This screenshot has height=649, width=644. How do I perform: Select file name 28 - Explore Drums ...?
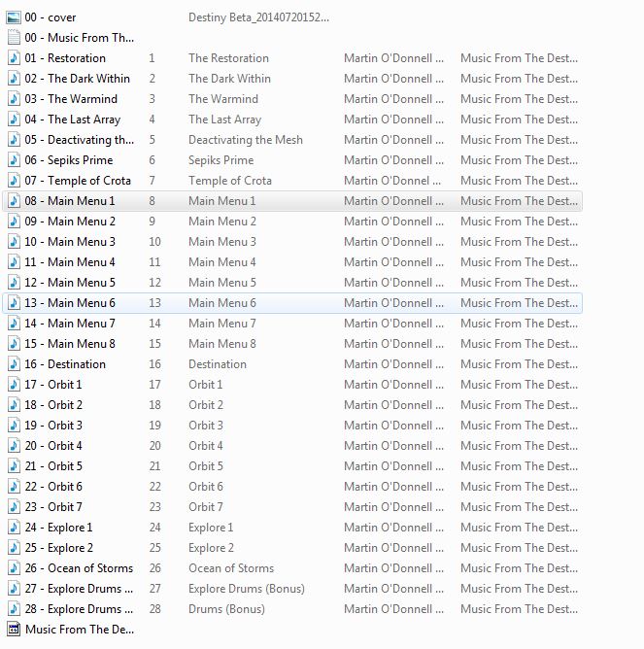pos(79,609)
